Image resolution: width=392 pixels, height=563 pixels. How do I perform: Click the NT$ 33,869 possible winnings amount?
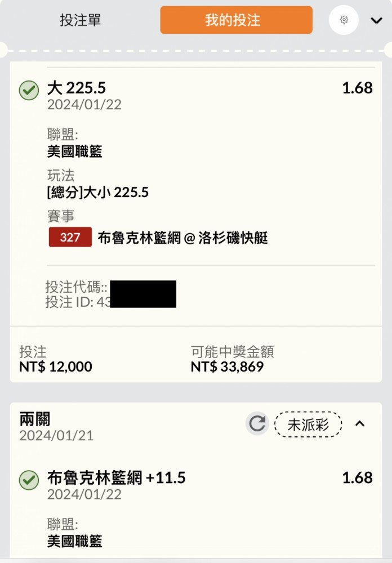[227, 367]
